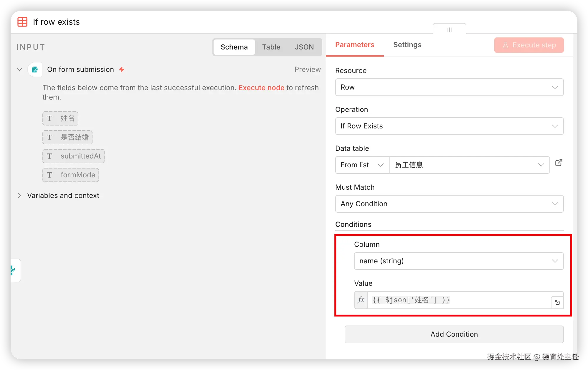Click the lightning bolt trigger icon
Viewport: 588px width, 370px height.
click(122, 70)
